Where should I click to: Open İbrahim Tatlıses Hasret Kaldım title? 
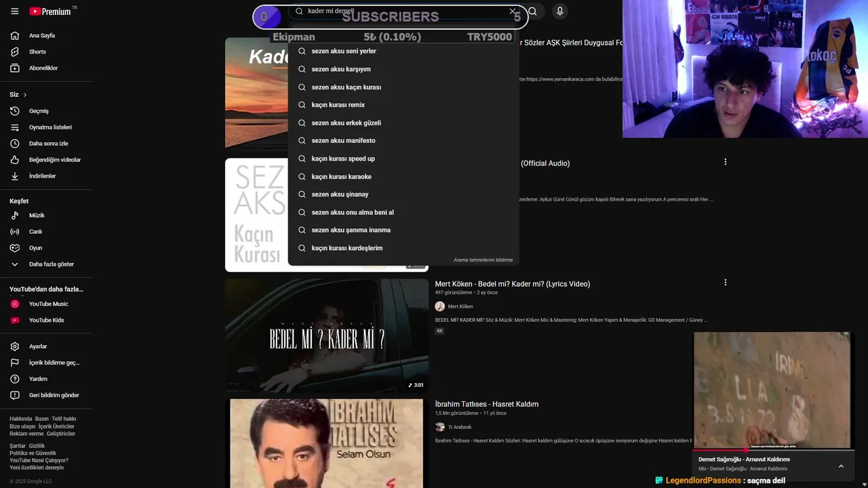pyautogui.click(x=487, y=404)
